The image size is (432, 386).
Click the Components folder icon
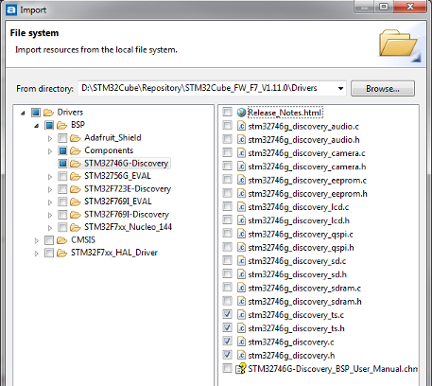click(x=75, y=151)
